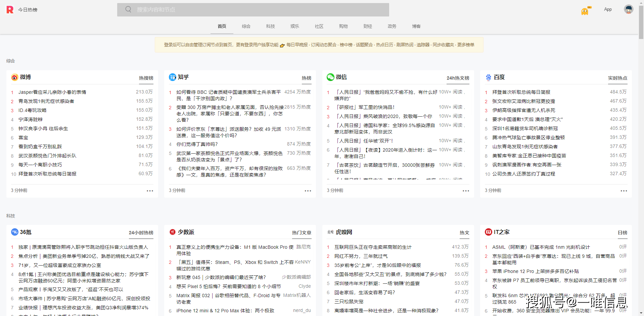Click the pointing hand icon in the banner
Viewport: 644px width, 316px height.
coord(282,45)
